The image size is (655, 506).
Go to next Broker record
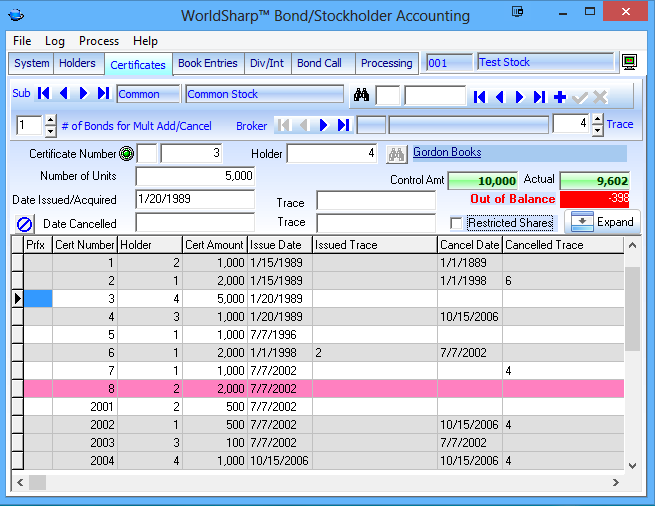click(322, 125)
